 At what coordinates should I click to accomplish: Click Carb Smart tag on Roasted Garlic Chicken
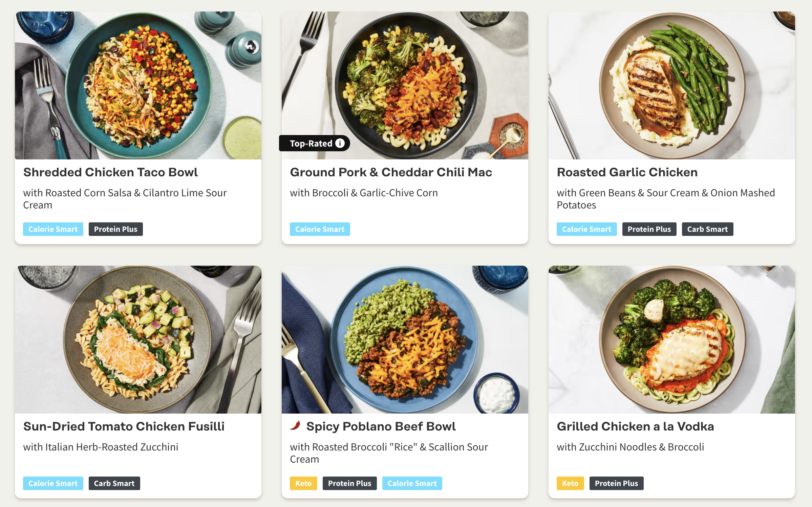[x=707, y=229]
